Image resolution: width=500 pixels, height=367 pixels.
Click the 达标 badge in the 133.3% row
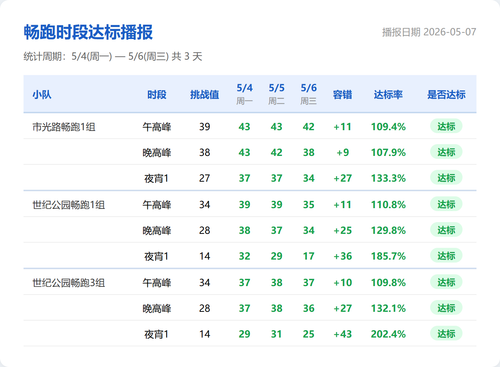(x=446, y=178)
